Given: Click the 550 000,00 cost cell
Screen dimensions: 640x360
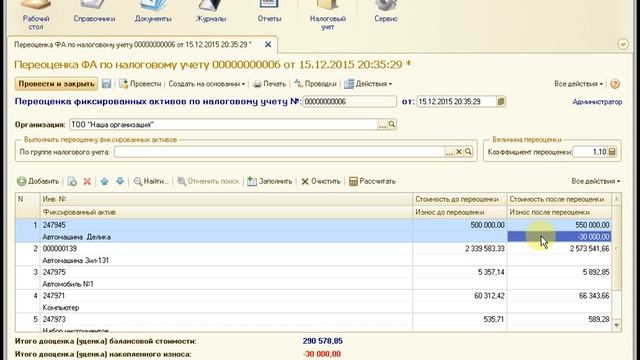Looking at the screenshot, I should (559, 225).
